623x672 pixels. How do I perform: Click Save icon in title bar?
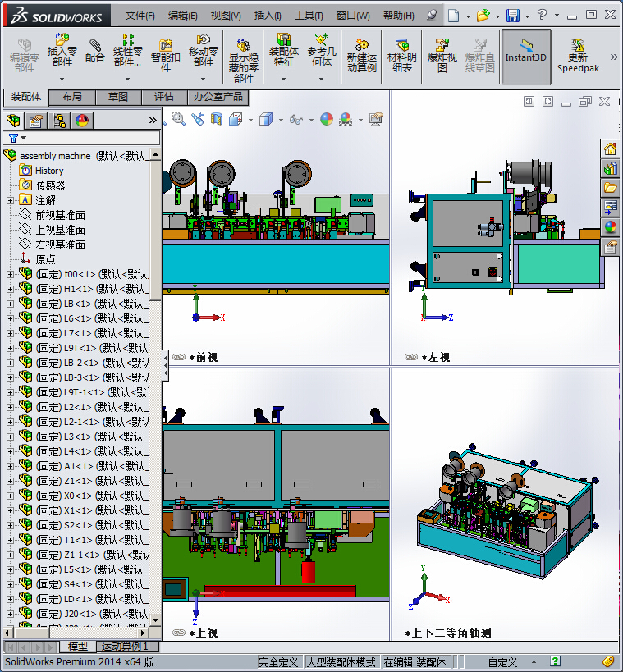click(513, 16)
